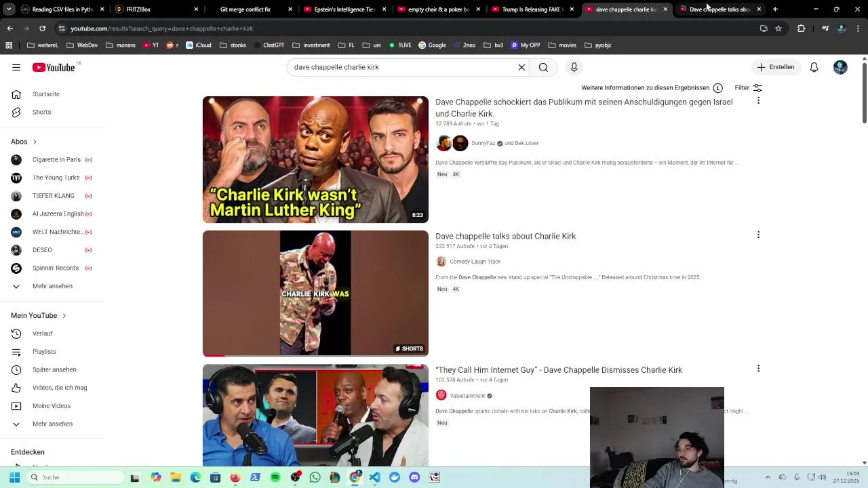The width and height of the screenshot is (868, 488).
Task: Play the Shorts thumbnail 'CHARLIE KIRK WAS'
Action: [315, 293]
